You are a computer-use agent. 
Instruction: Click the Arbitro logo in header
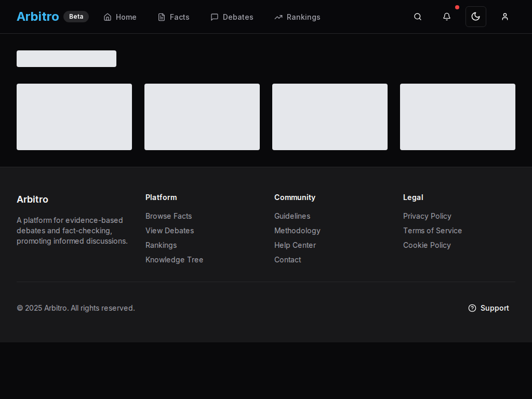(x=37, y=17)
